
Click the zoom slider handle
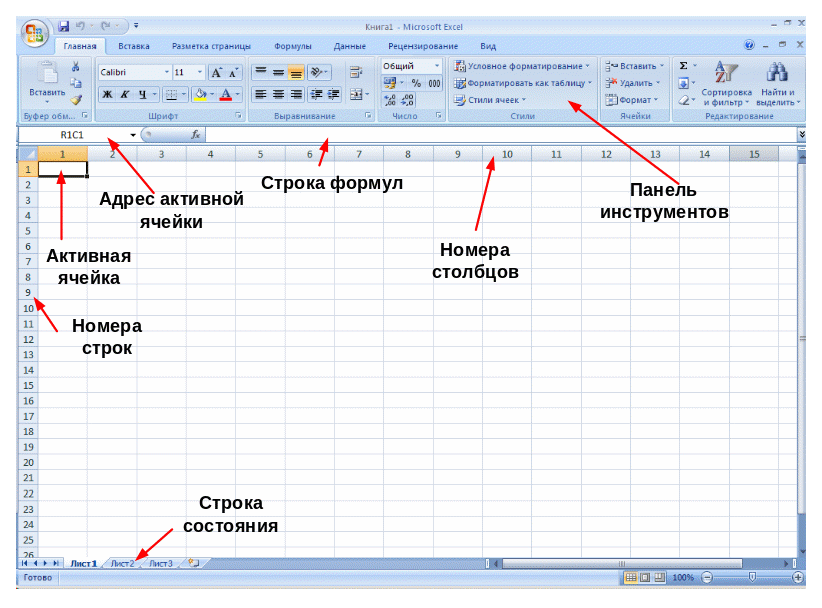[752, 577]
